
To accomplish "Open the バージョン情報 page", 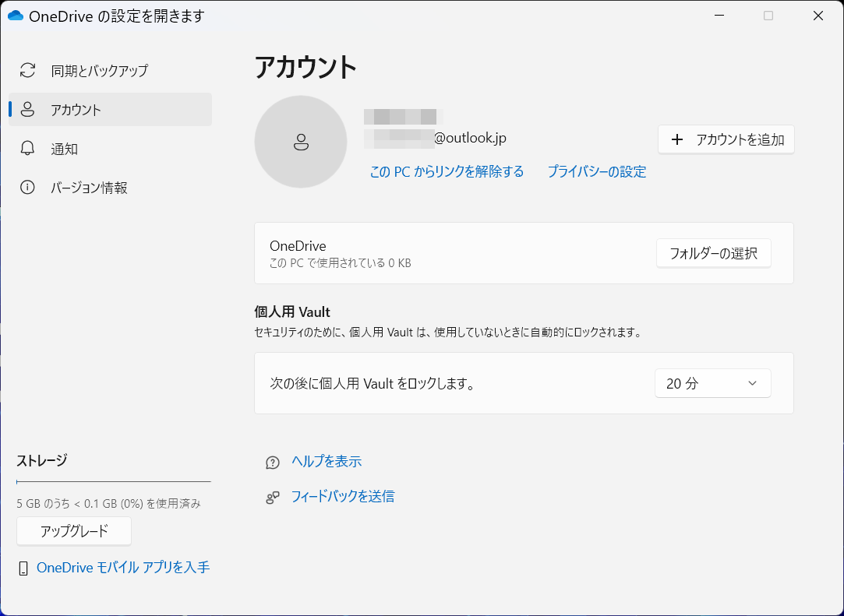I will (111, 187).
